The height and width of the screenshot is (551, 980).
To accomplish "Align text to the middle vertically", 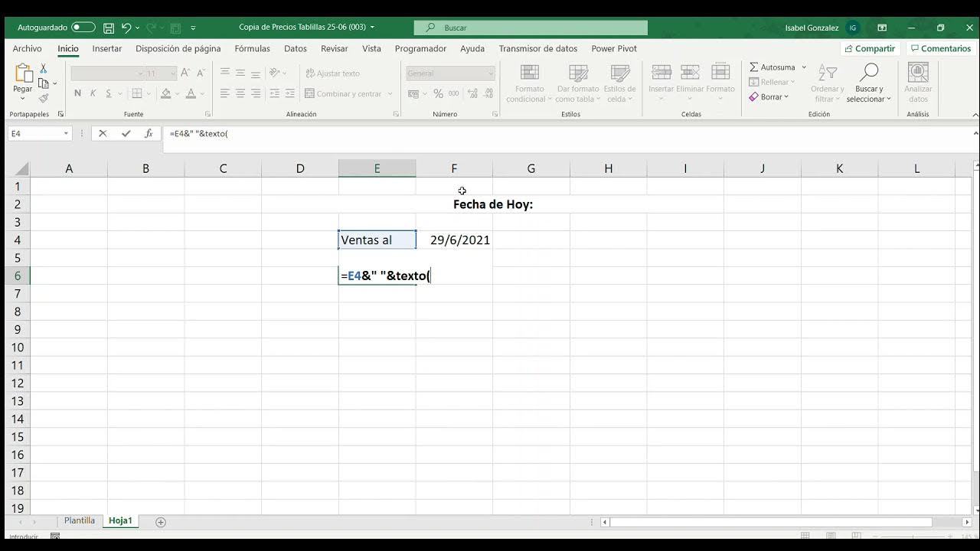I will pyautogui.click(x=240, y=73).
